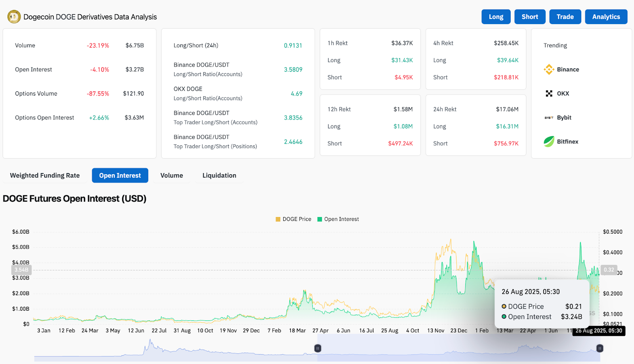Click the Binance exchange icon

coord(549,69)
